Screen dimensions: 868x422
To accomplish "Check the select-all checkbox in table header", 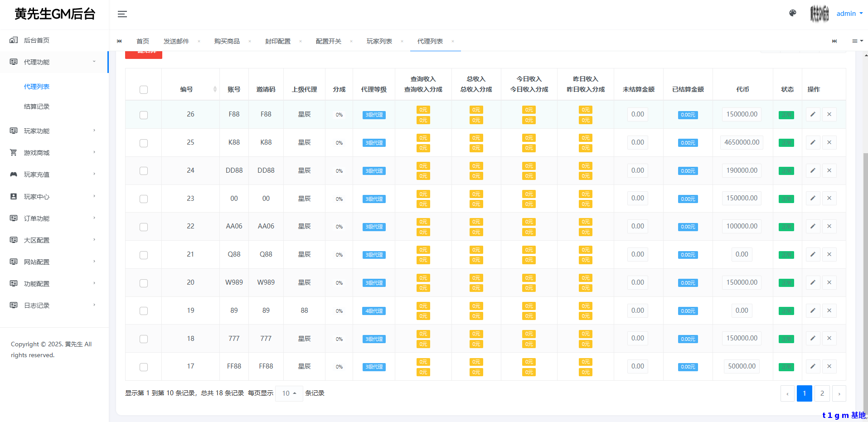I will (x=143, y=90).
